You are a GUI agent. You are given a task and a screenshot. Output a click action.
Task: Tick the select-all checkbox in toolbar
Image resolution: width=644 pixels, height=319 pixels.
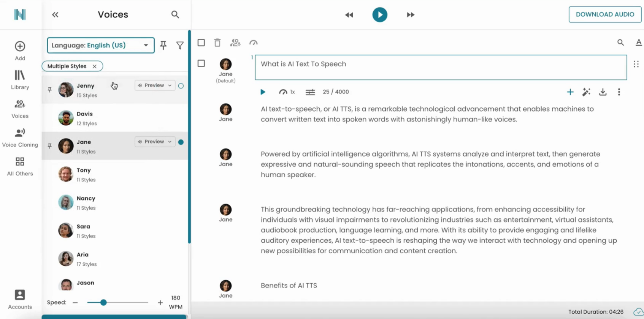click(x=201, y=43)
